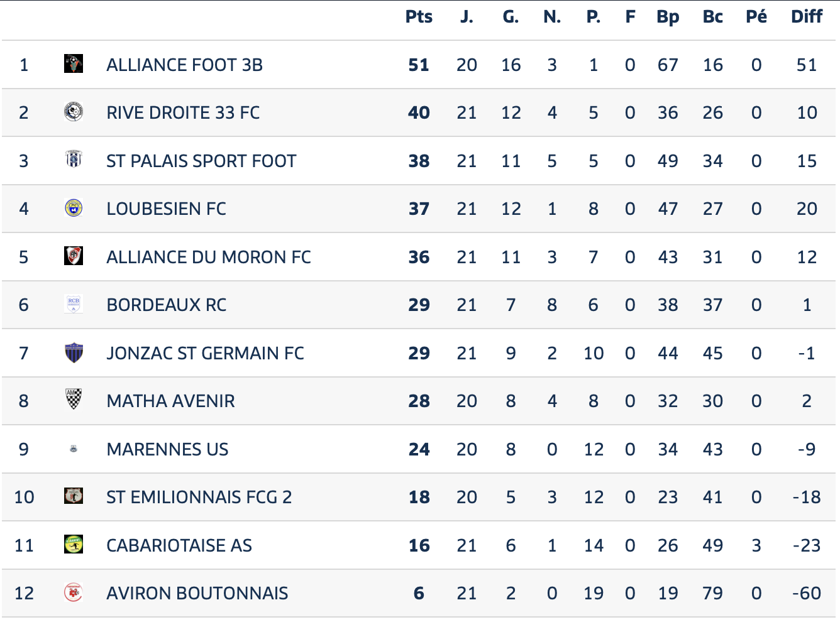The width and height of the screenshot is (840, 627).
Task: Click the BORDEAUX RC team logo
Action: (74, 304)
